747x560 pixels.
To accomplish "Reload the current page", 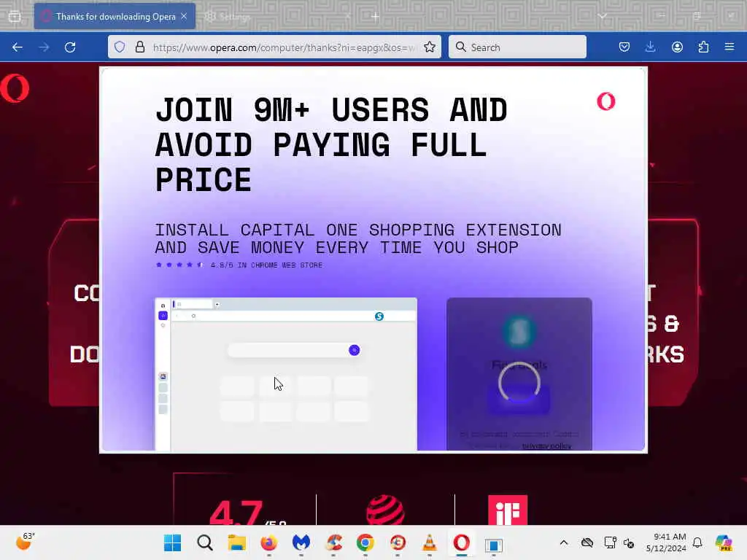I will [x=70, y=47].
